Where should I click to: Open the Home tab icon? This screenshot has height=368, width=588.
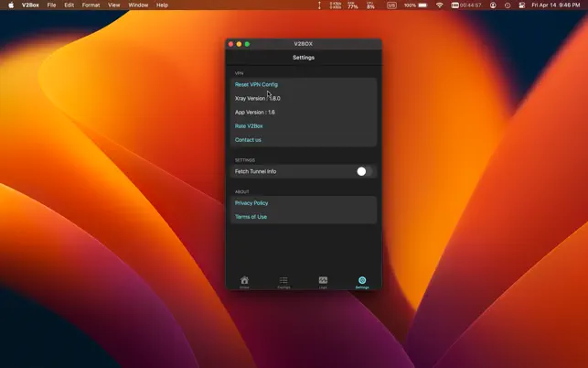pos(244,282)
